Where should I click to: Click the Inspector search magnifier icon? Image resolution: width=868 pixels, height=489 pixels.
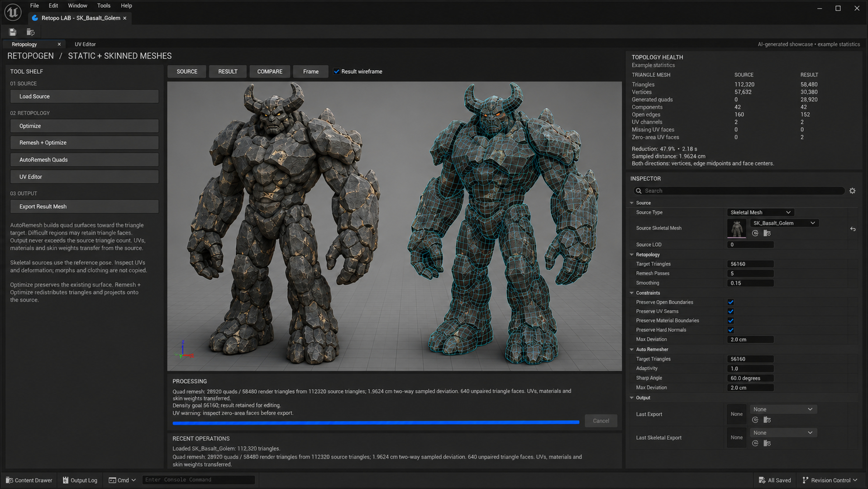(639, 191)
